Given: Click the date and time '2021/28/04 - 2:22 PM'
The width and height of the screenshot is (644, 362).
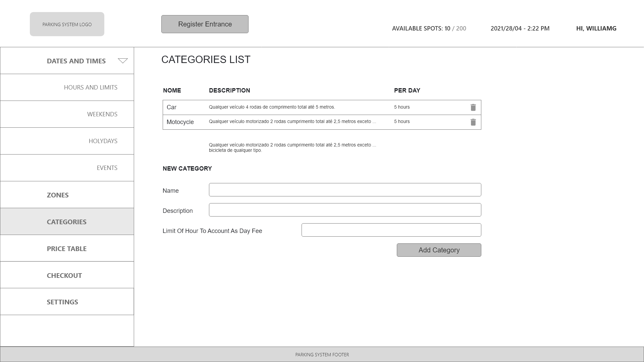Looking at the screenshot, I should point(520,28).
